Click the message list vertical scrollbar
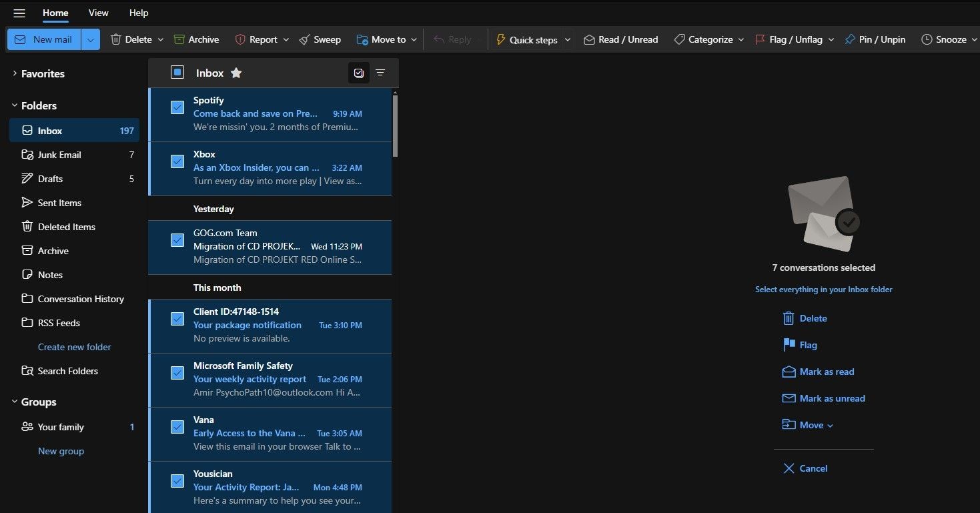Viewport: 980px width, 513px height. point(395,126)
